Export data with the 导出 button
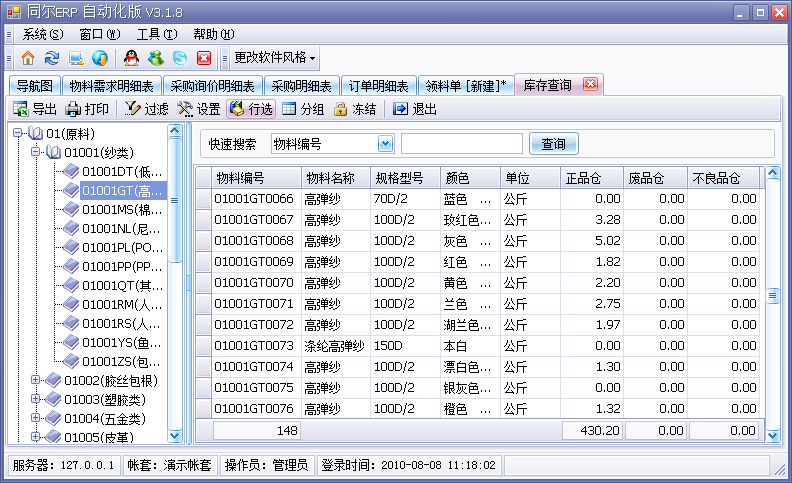This screenshot has height=483, width=792. coord(35,109)
